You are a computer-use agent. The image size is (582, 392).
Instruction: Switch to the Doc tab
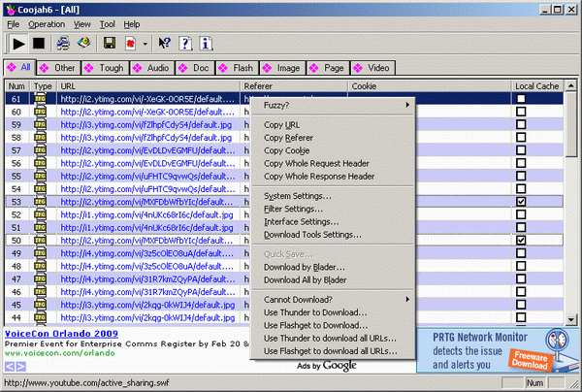coord(195,68)
